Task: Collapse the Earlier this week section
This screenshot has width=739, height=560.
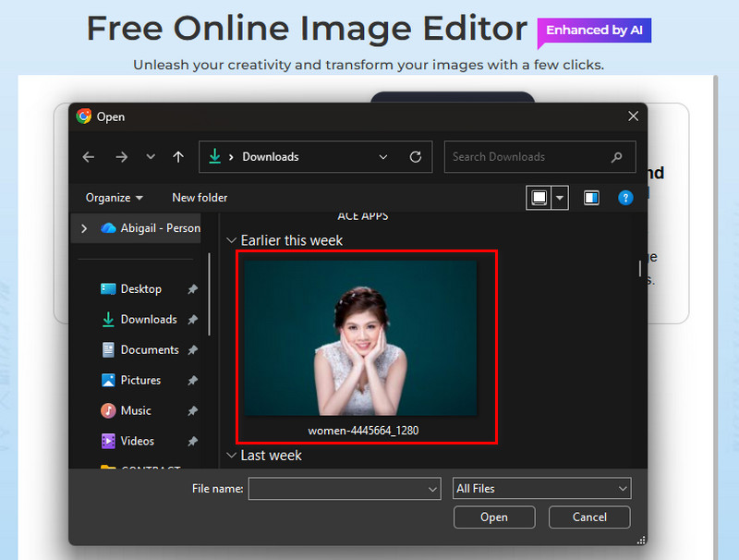Action: tap(231, 240)
